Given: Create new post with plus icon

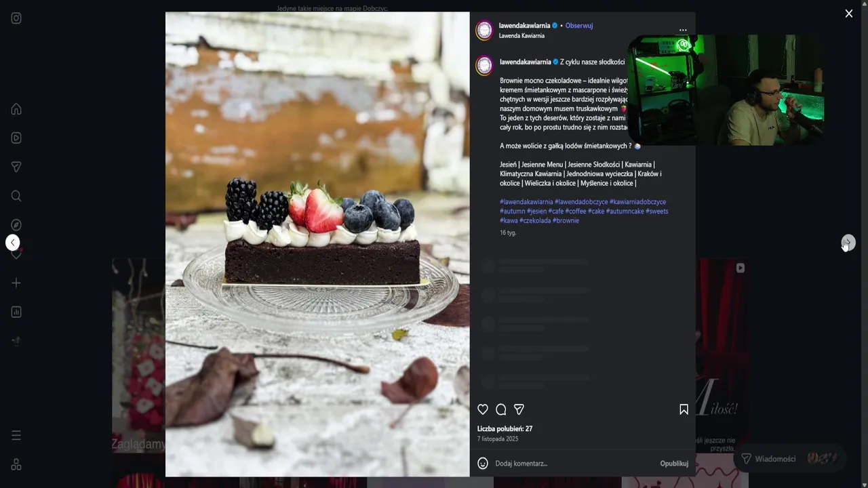Looking at the screenshot, I should coord(16,283).
